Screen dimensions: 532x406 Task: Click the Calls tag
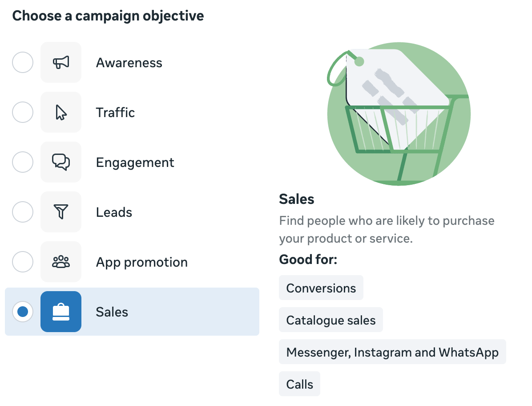299,384
